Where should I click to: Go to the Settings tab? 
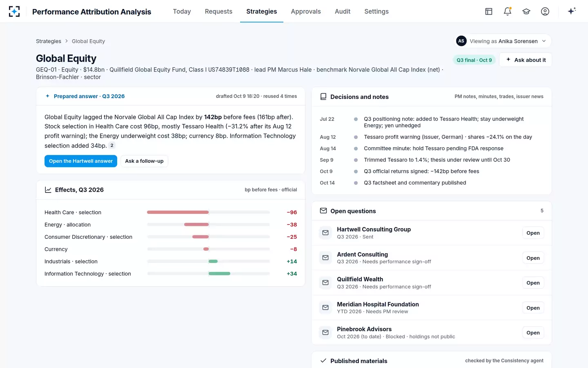point(376,11)
